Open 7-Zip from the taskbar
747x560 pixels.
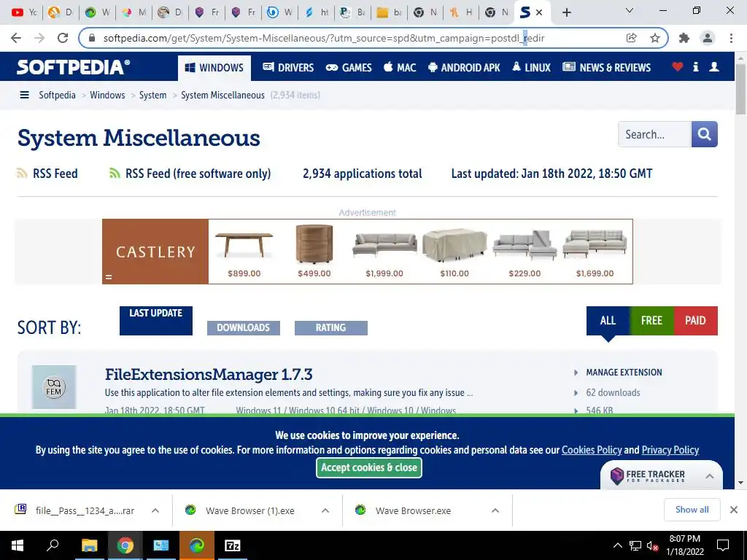(233, 545)
